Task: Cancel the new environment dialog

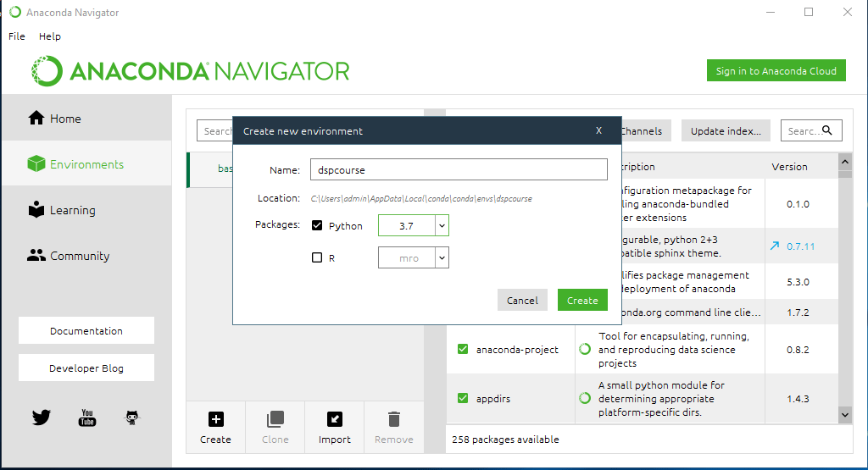Action: click(x=522, y=300)
